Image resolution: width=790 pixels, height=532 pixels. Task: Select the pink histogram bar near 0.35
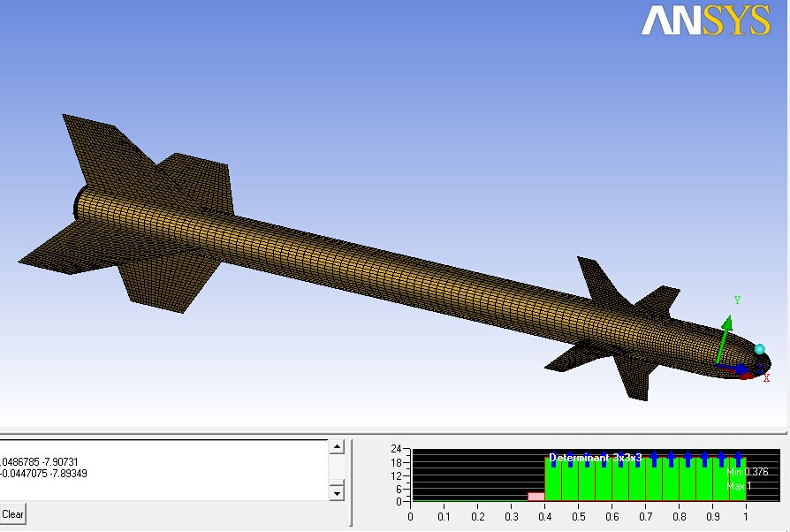(x=536, y=497)
